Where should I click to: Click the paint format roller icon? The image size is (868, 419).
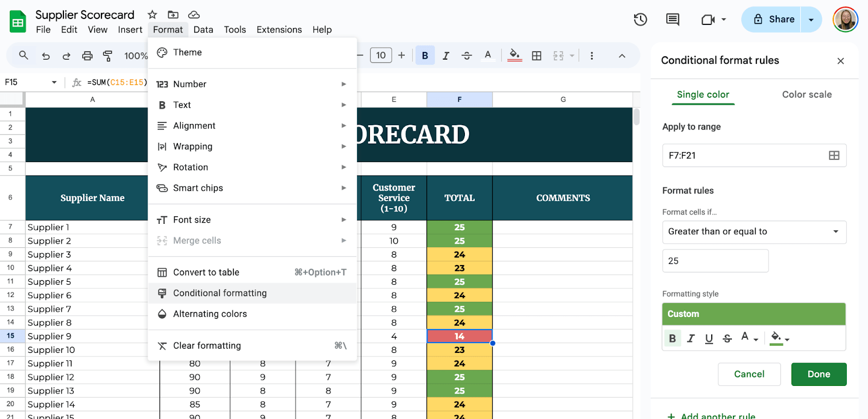click(107, 55)
